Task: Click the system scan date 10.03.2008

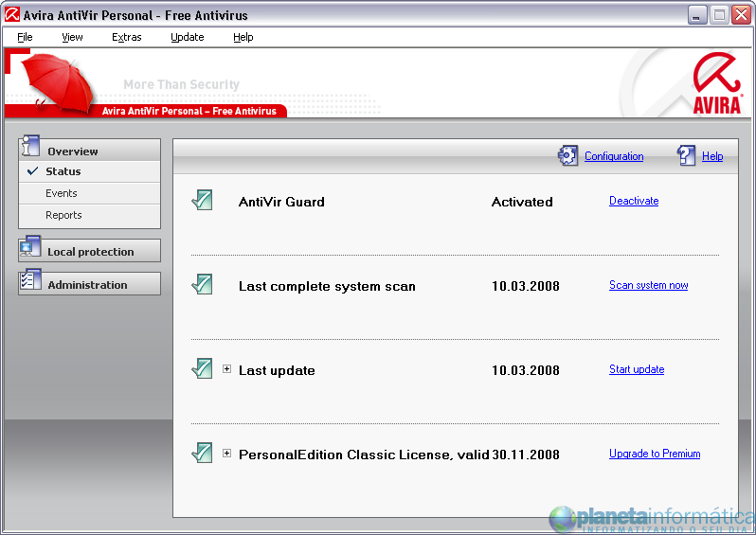Action: (526, 286)
